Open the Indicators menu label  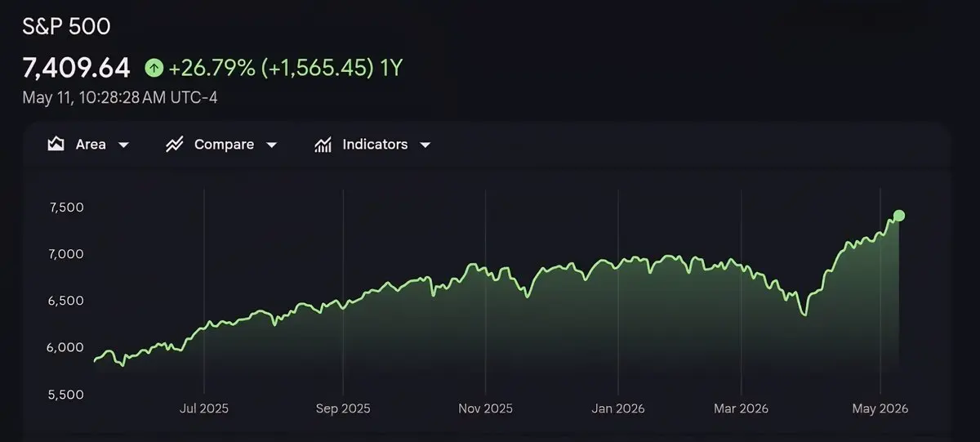coord(375,145)
